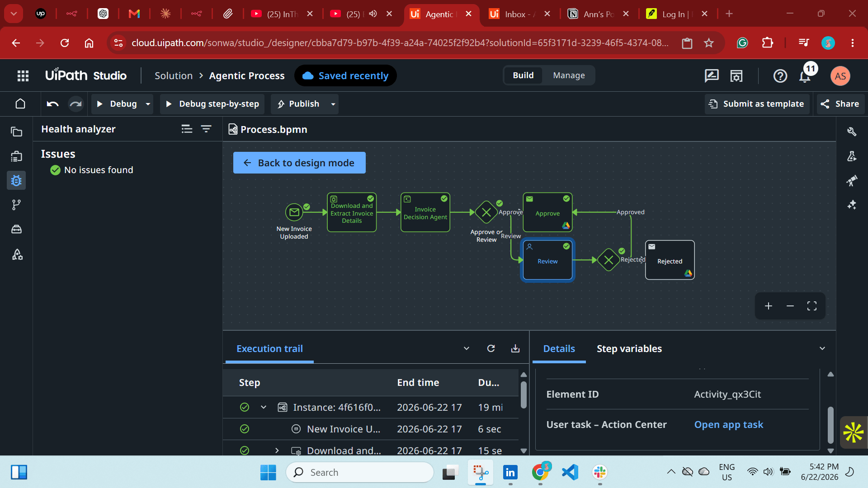
Task: Open the app task link
Action: [728, 425]
